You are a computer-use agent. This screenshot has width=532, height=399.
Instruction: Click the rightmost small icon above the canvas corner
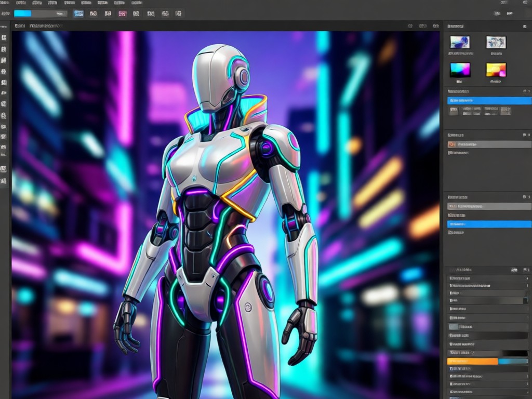436,26
